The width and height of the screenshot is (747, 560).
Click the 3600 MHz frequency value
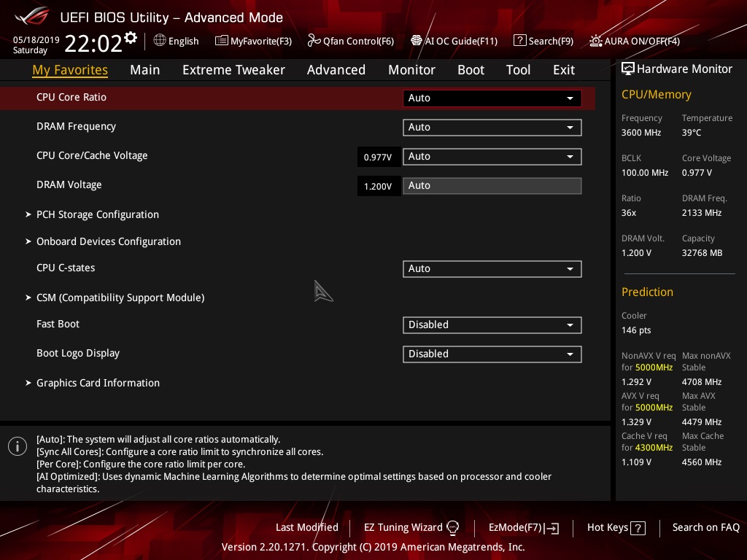(x=641, y=133)
